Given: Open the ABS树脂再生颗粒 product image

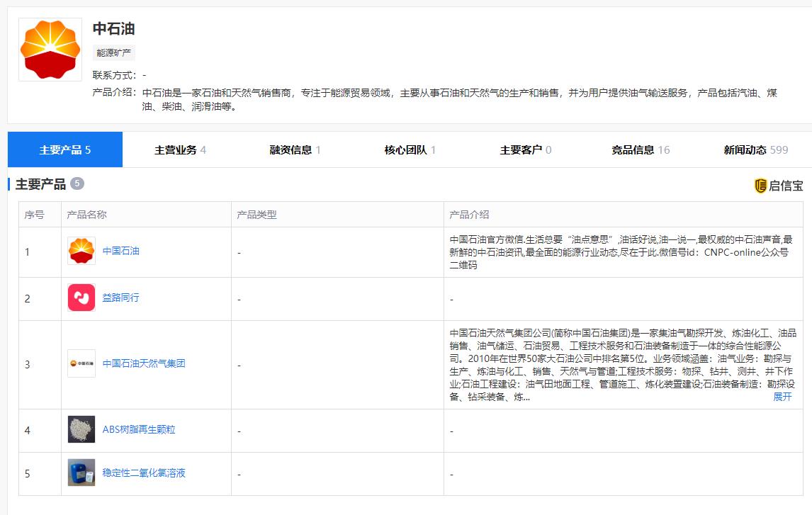Looking at the screenshot, I should click(81, 429).
